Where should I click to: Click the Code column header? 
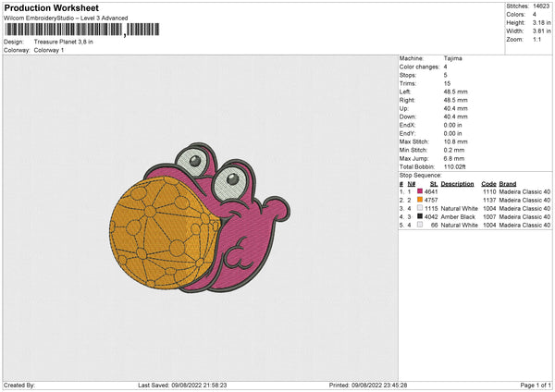point(488,184)
